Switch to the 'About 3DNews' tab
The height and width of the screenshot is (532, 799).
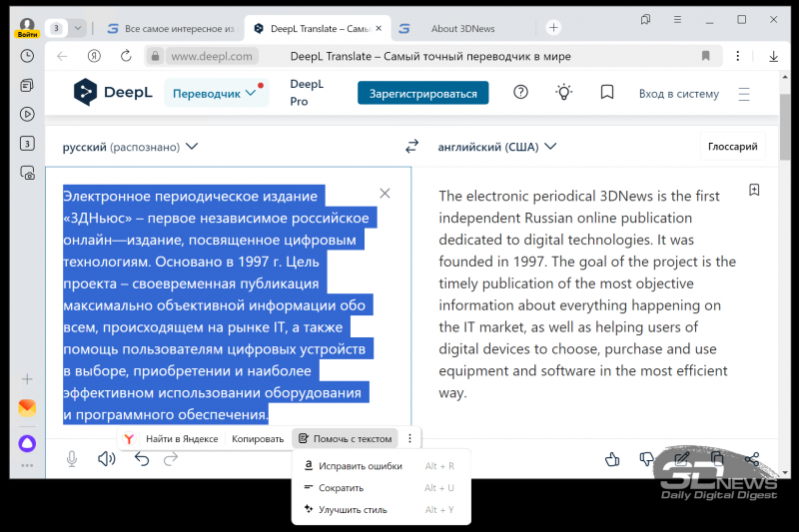[x=461, y=29]
